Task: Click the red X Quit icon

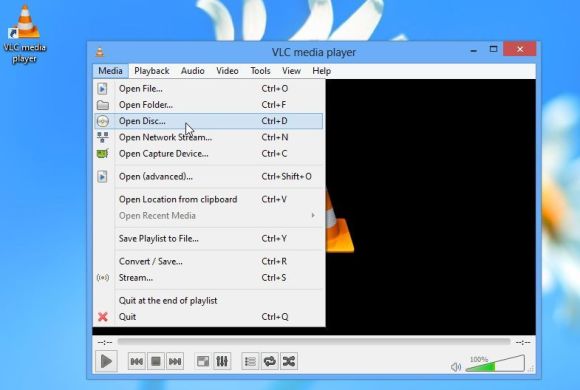Action: [x=103, y=317]
